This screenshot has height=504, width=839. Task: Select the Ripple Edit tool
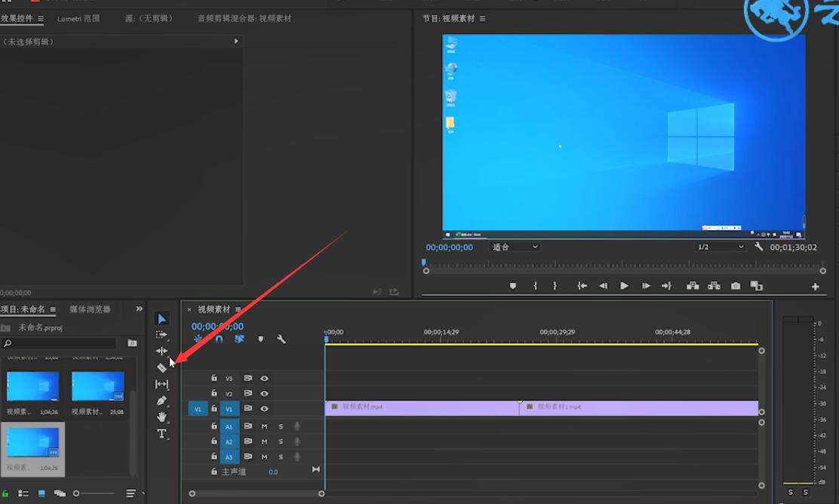click(x=161, y=351)
